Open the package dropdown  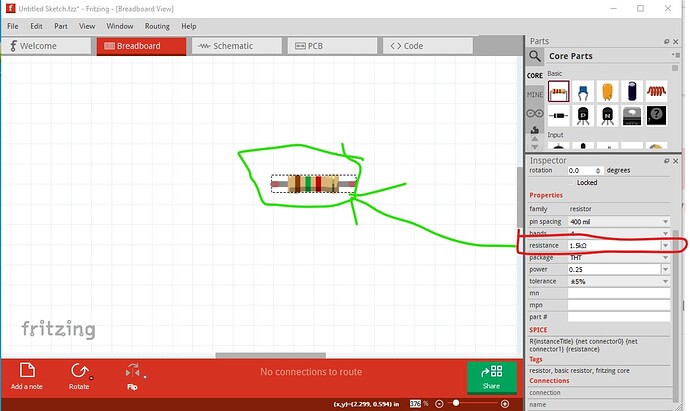point(619,258)
